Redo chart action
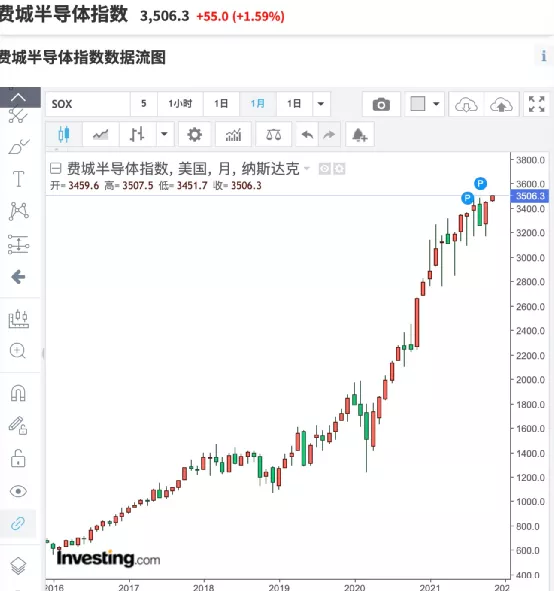Image resolution: width=554 pixels, height=591 pixels. tap(329, 134)
